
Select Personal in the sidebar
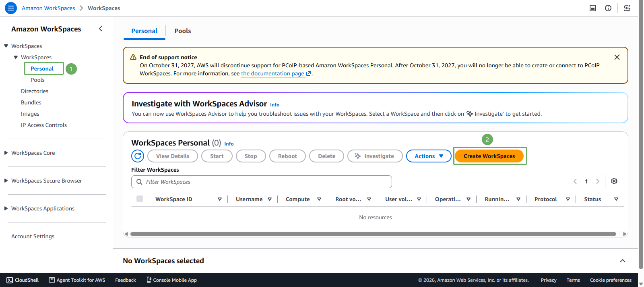pos(42,69)
